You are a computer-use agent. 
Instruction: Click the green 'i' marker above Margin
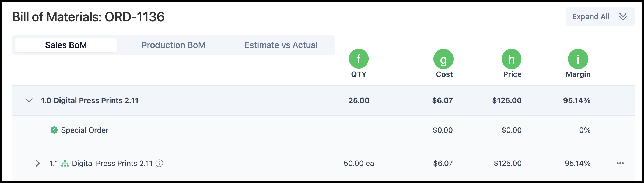578,59
